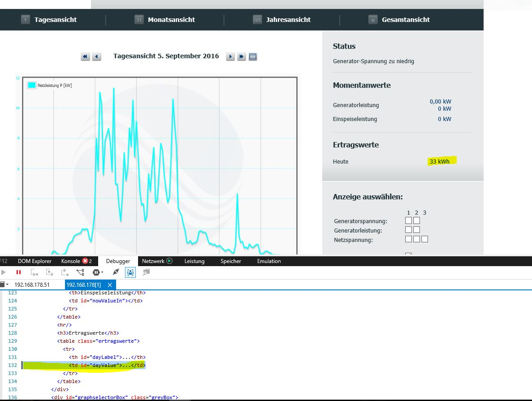Toggle Netzspannung checkbox 2
The width and height of the screenshot is (532, 401).
pos(417,239)
